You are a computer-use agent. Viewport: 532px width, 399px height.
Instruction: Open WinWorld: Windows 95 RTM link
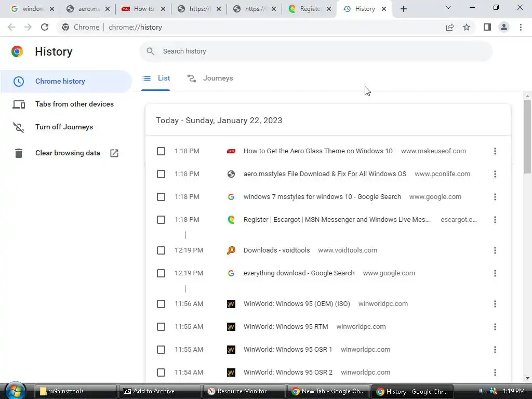(286, 327)
